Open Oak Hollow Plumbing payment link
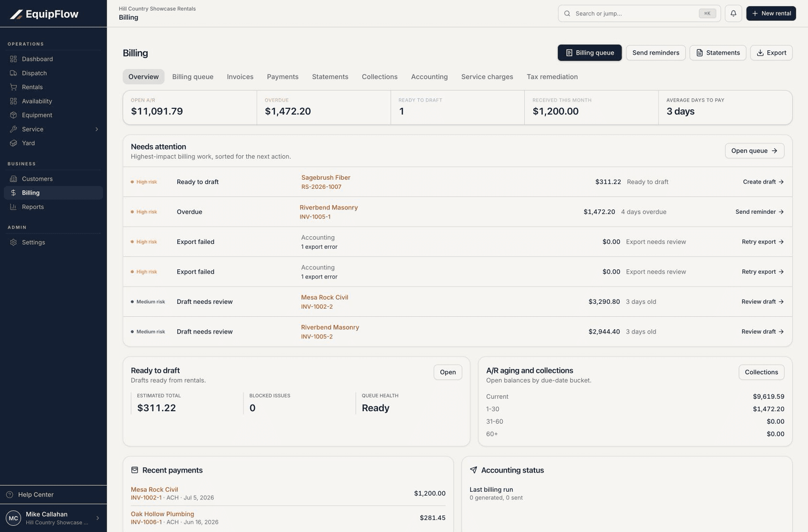808x532 pixels. [162, 514]
